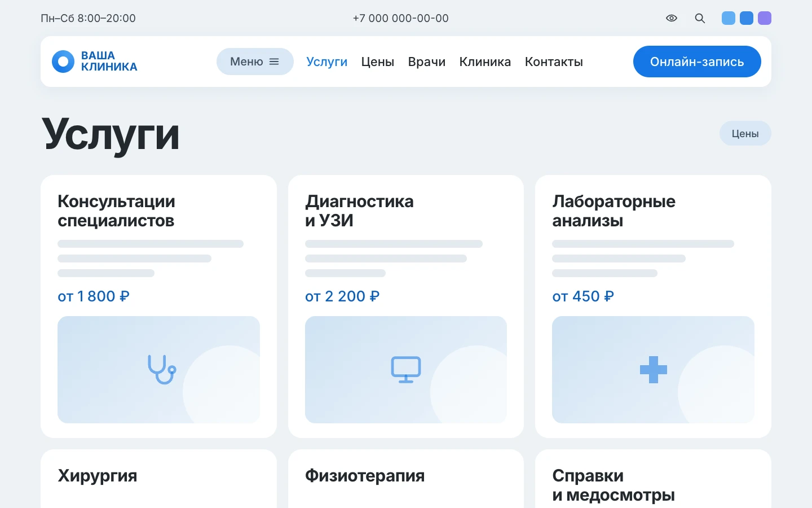This screenshot has width=812, height=508.
Task: Call the phone number +7 000 000-00-00
Action: coord(401,18)
